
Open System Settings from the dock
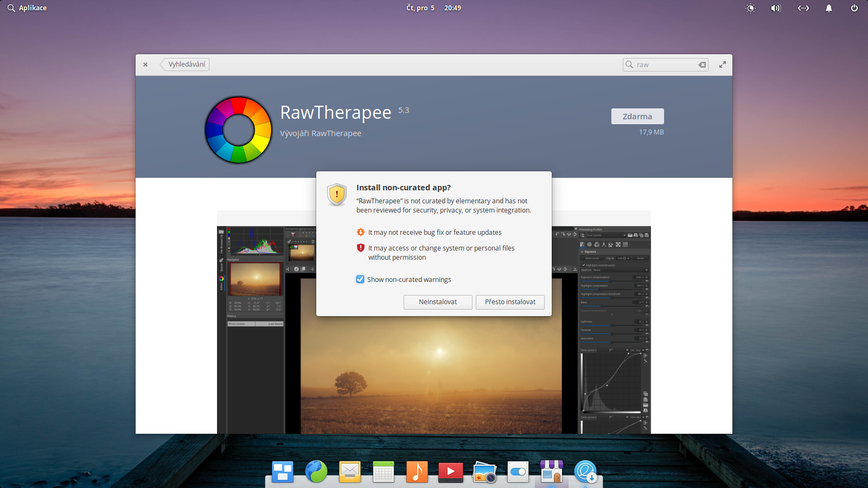(x=518, y=471)
